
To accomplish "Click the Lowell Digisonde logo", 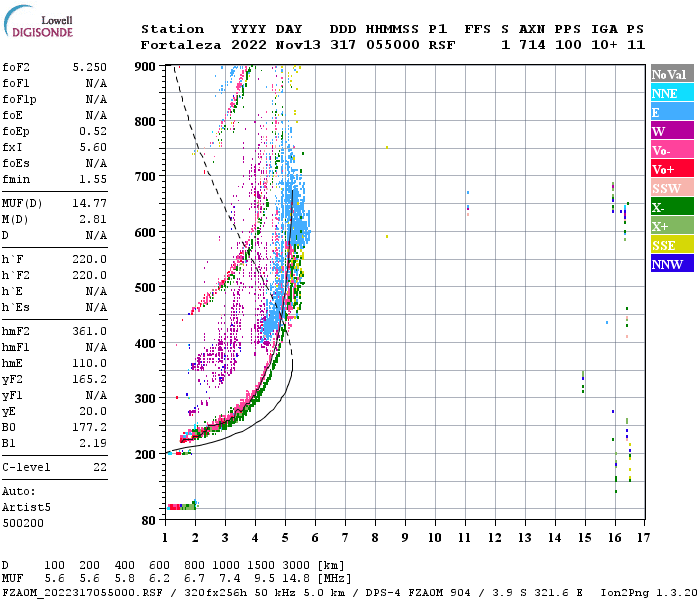I will coord(38,21).
